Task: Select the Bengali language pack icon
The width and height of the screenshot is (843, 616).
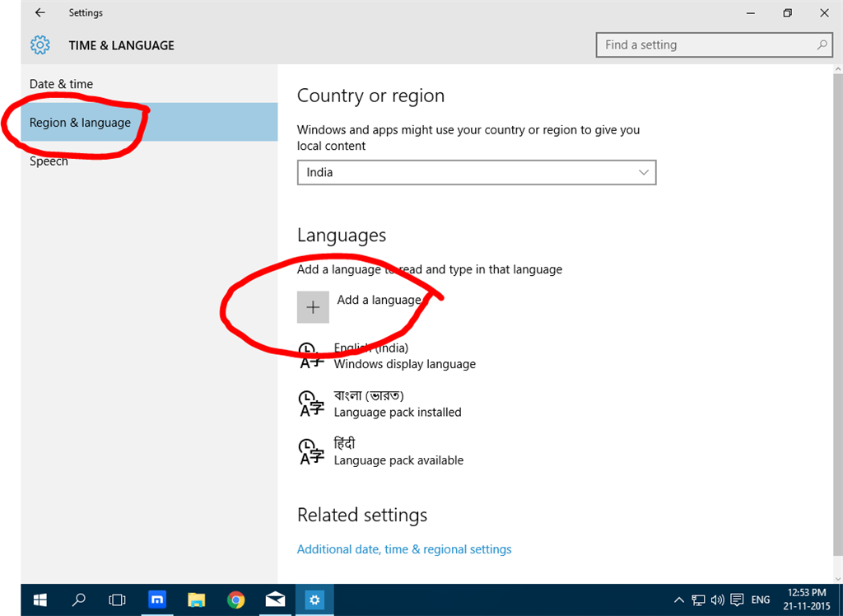Action: [311, 404]
